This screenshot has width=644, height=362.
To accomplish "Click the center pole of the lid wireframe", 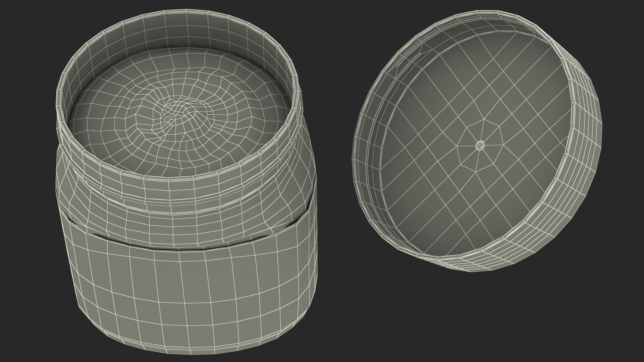I will 480,145.
